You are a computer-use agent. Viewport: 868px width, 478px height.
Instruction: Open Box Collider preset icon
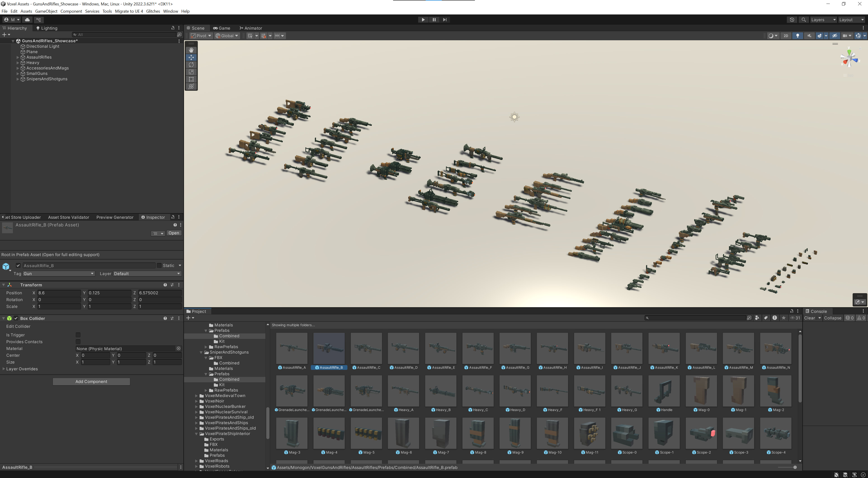click(172, 318)
